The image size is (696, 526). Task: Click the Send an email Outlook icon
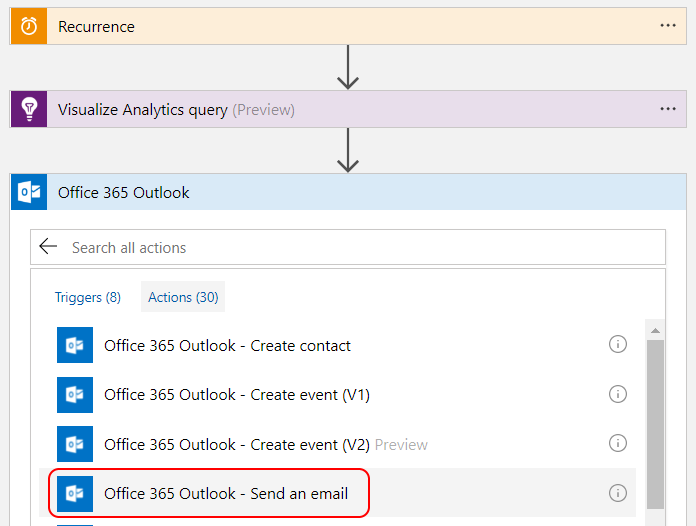75,493
